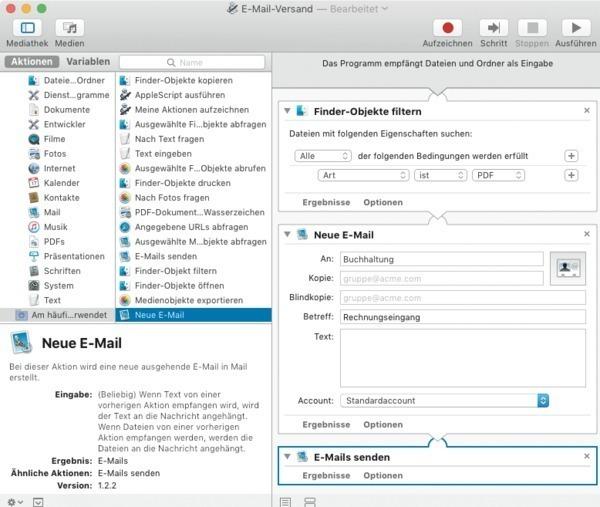Open the PDF file type dropdown
Viewport: 600px width, 507px height.
tap(498, 175)
